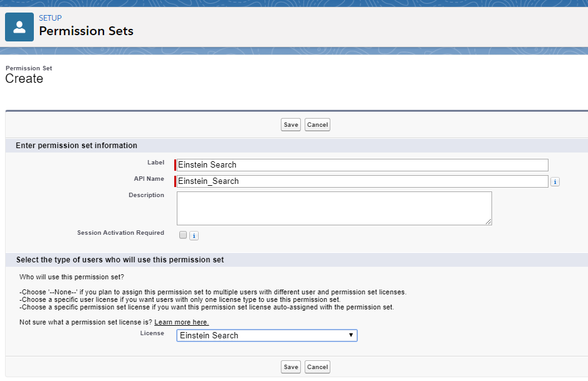Click the Enter permission set information header
The height and width of the screenshot is (381, 588).
tap(76, 145)
